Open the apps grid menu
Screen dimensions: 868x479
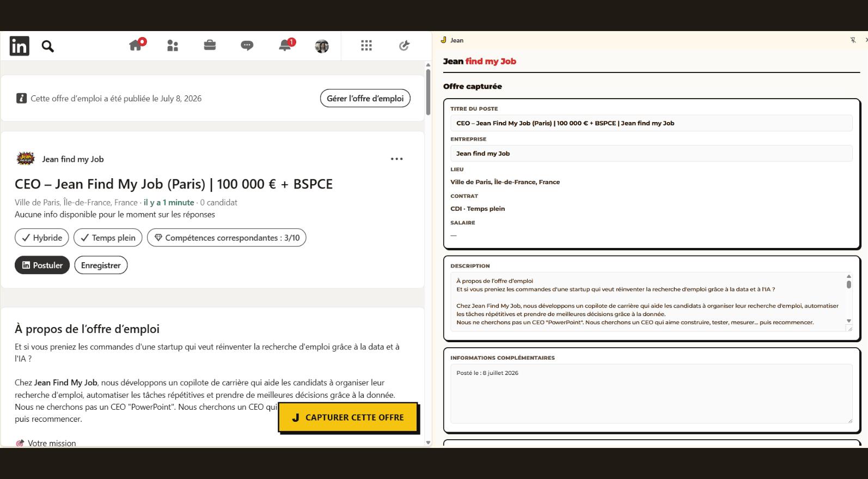click(x=366, y=46)
